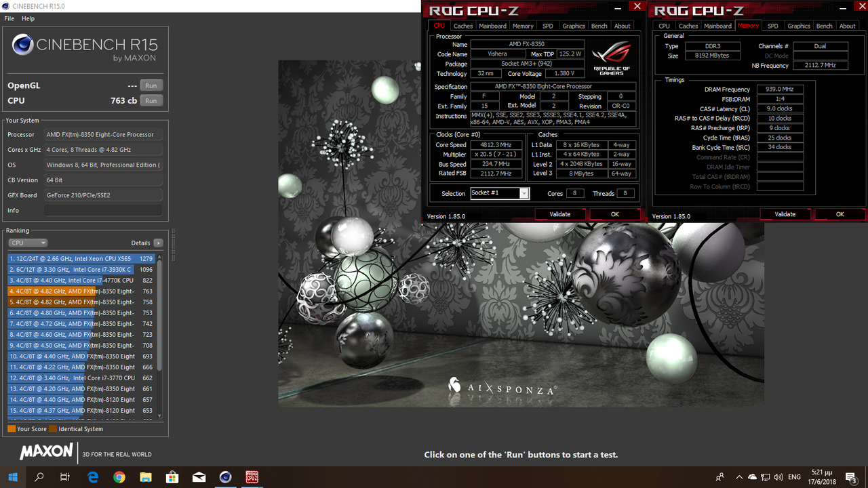The image size is (868, 488).
Task: Open the People icon in system tray
Action: 719,478
